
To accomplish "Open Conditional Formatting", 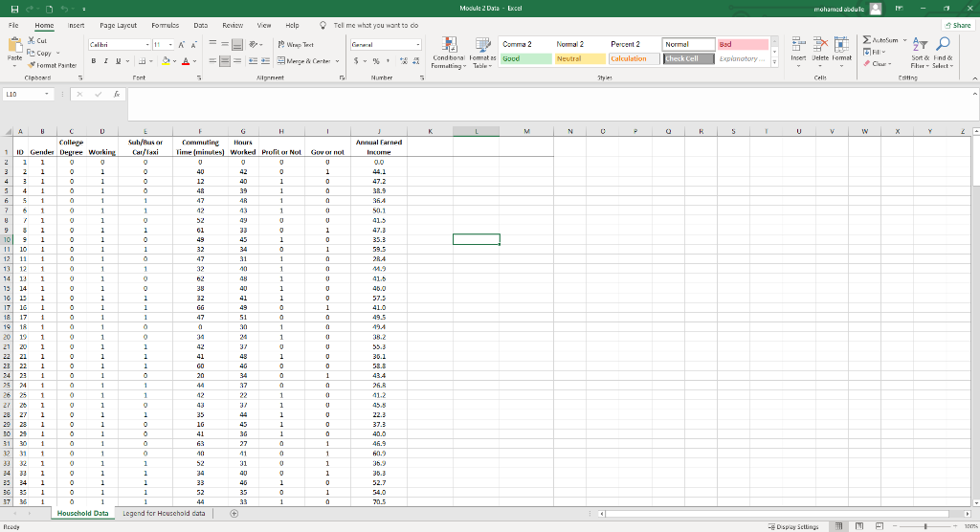I will coord(449,54).
